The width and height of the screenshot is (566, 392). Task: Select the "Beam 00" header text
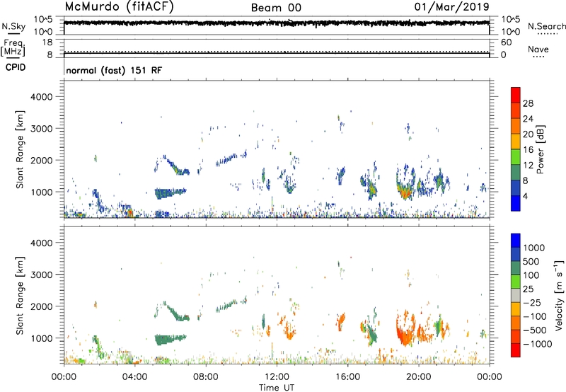click(x=276, y=8)
